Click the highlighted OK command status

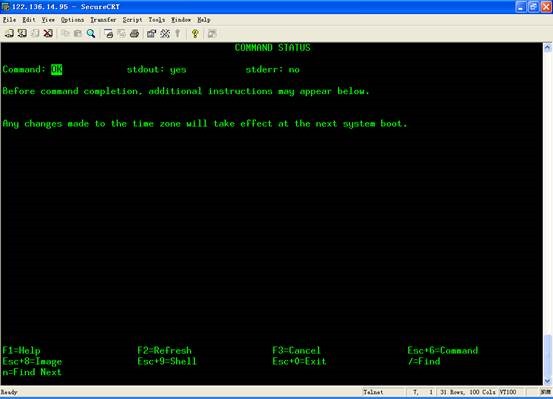coord(56,69)
